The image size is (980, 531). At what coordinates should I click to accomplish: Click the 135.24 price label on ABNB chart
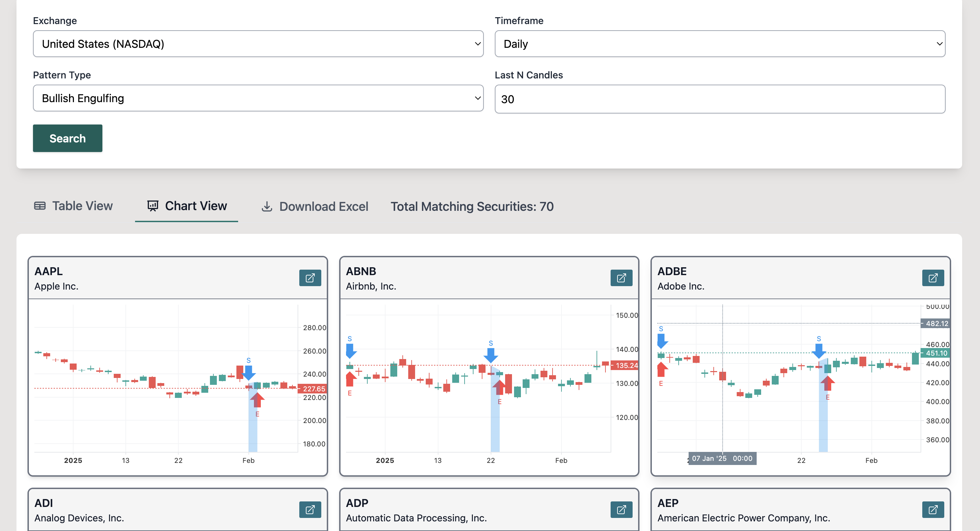[625, 366]
